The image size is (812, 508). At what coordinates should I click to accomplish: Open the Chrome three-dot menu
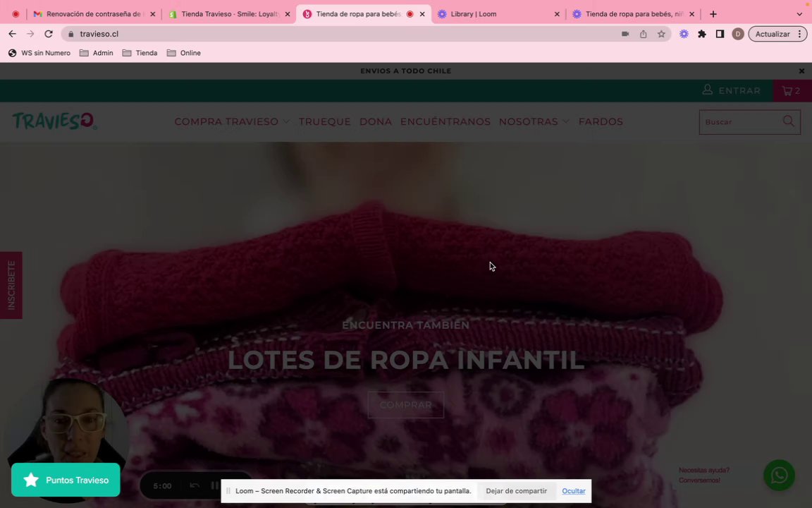(799, 34)
